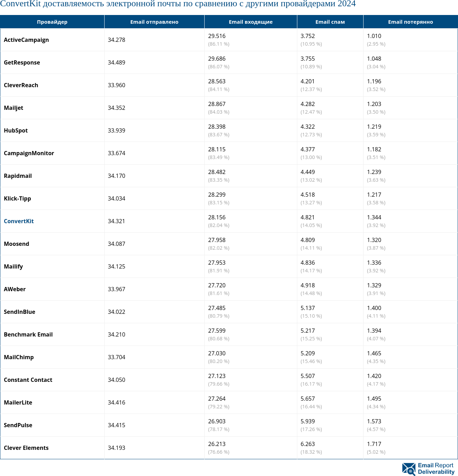Select Mailjet's sent emails value 34.352
The image size is (458, 476).
(x=116, y=108)
